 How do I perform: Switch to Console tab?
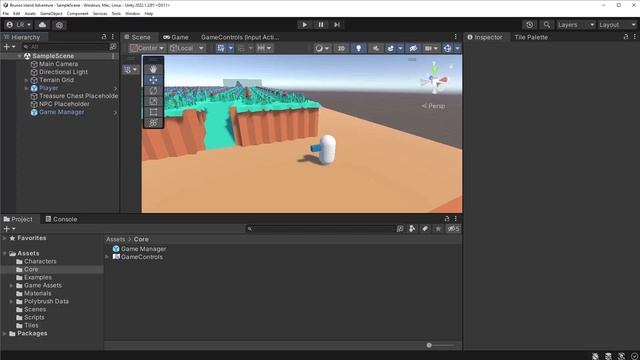click(61, 219)
